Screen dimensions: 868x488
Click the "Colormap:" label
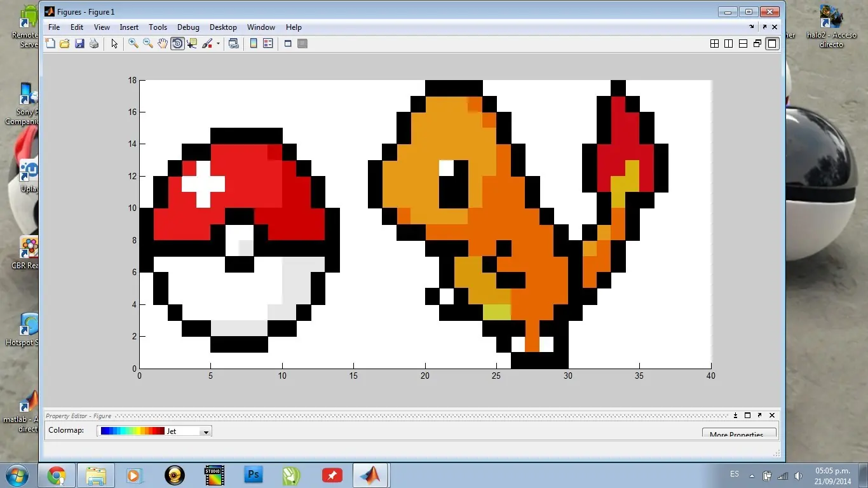click(66, 430)
